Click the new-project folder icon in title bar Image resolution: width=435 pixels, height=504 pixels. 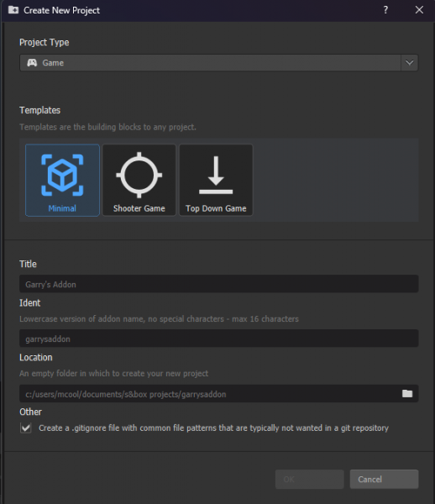[x=13, y=10]
